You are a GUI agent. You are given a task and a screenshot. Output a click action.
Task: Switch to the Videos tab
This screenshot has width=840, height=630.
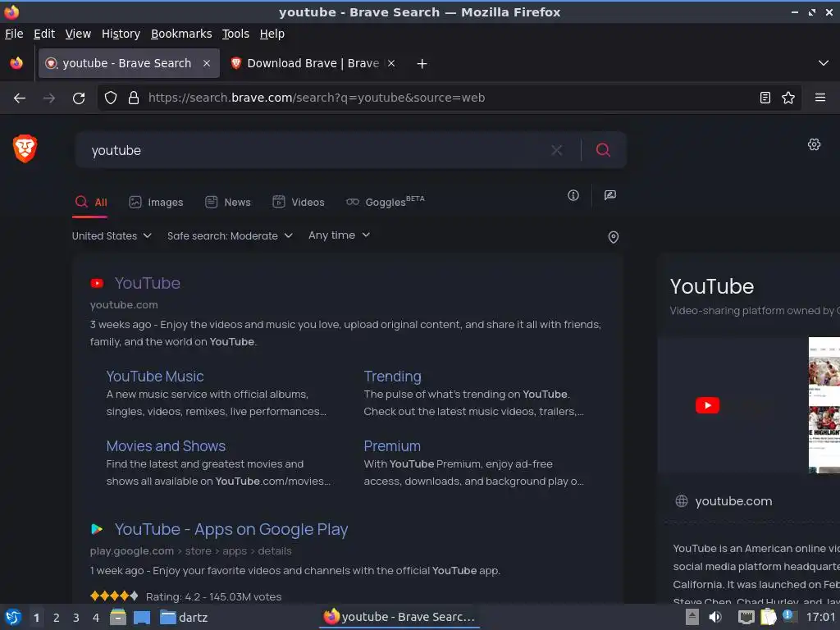(299, 202)
